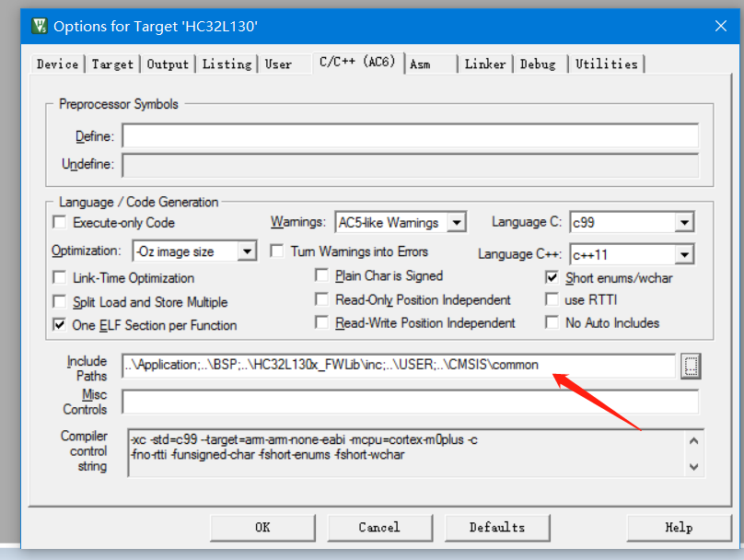The height and width of the screenshot is (560, 744).
Task: Click compiler control string scroll down arrow
Action: point(693,466)
